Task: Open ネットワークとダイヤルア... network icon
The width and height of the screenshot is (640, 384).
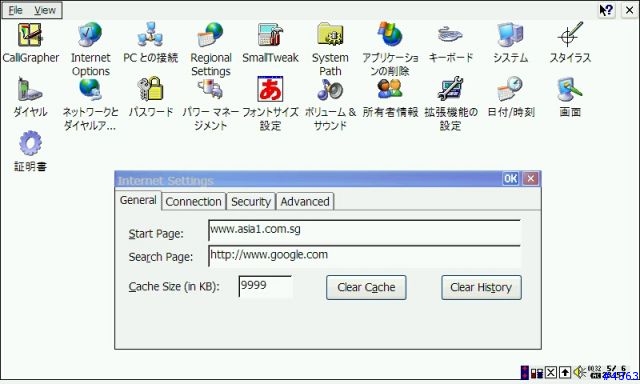Action: click(x=90, y=89)
